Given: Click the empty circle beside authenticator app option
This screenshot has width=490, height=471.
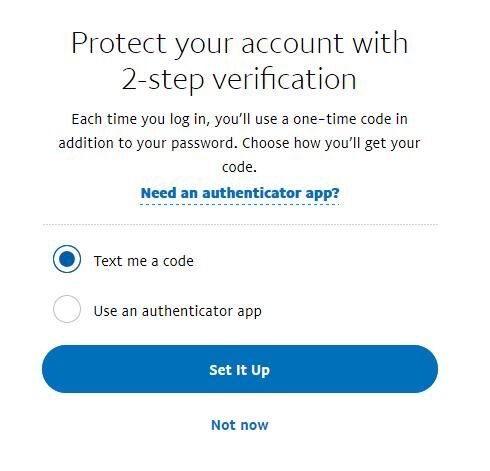Looking at the screenshot, I should click(67, 309).
